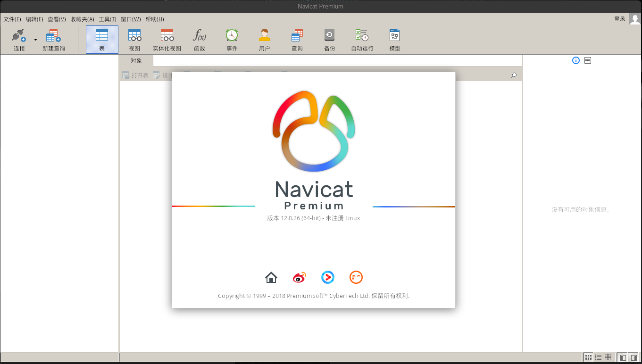Click the magnifier search icon in object toolbar
The height and width of the screenshot is (364, 642).
coord(514,75)
